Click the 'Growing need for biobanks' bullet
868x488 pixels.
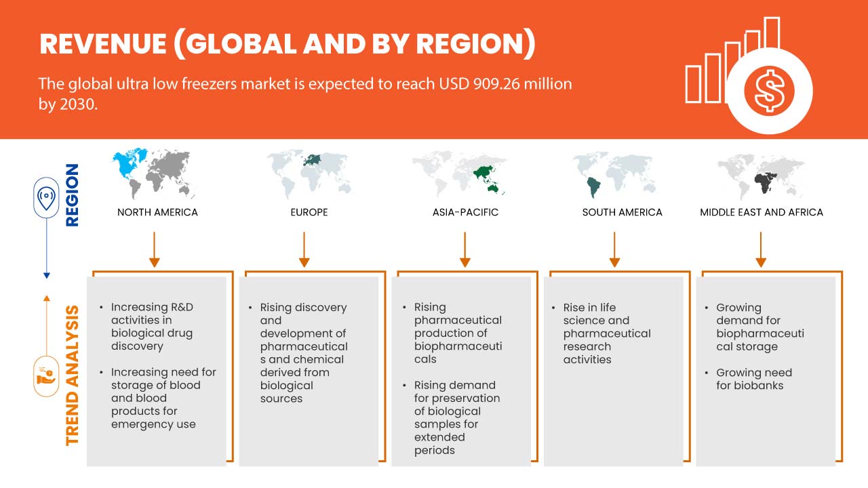pyautogui.click(x=753, y=379)
